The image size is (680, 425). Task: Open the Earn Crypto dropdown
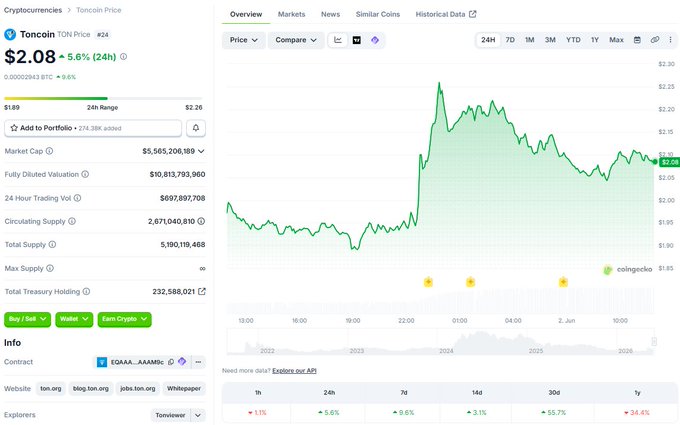click(x=124, y=319)
